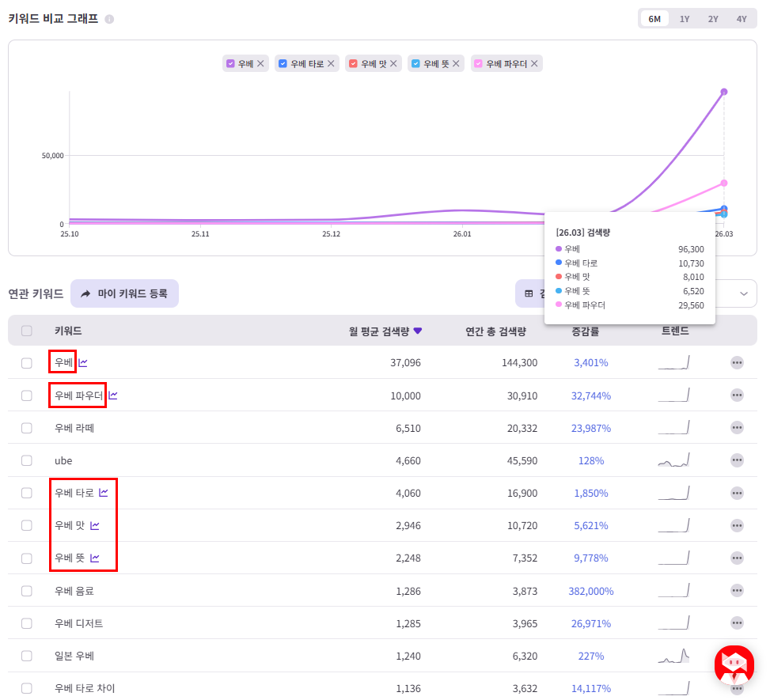Open the red chatbot mascot icon
The width and height of the screenshot is (770, 700).
pos(734,665)
